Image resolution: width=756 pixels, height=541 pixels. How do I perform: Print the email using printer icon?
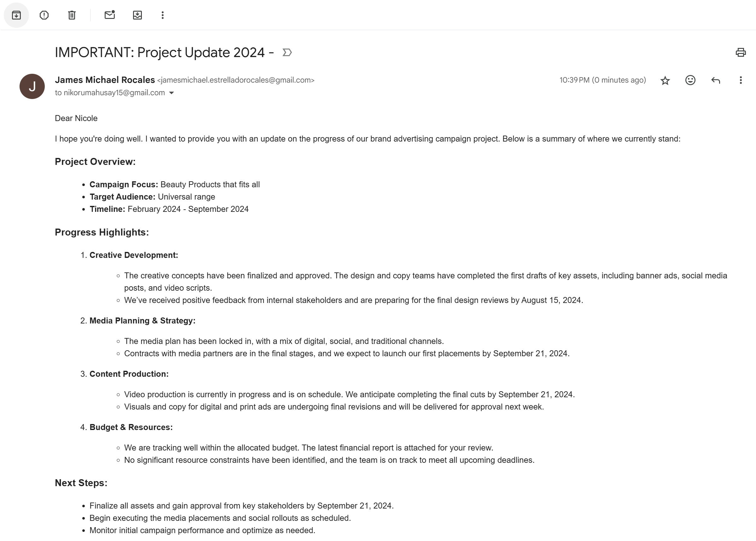tap(740, 53)
